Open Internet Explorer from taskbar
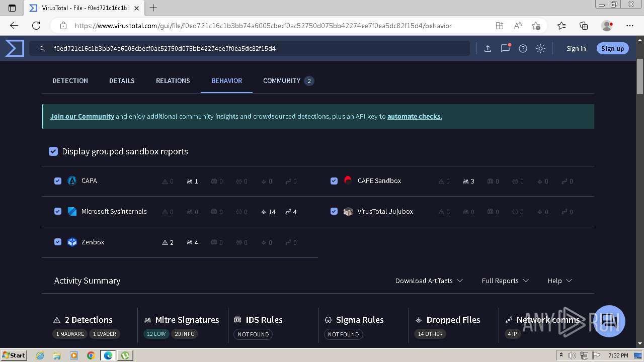Screen dimensions: 644x362 click(x=40, y=355)
